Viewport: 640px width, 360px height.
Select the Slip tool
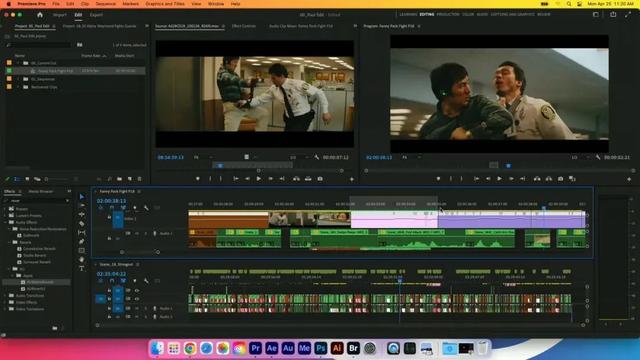pos(82,233)
